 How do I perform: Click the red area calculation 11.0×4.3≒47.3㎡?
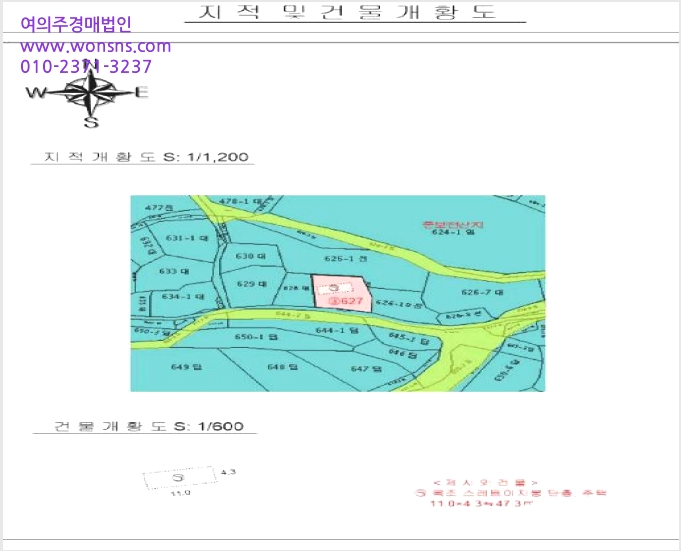482,504
